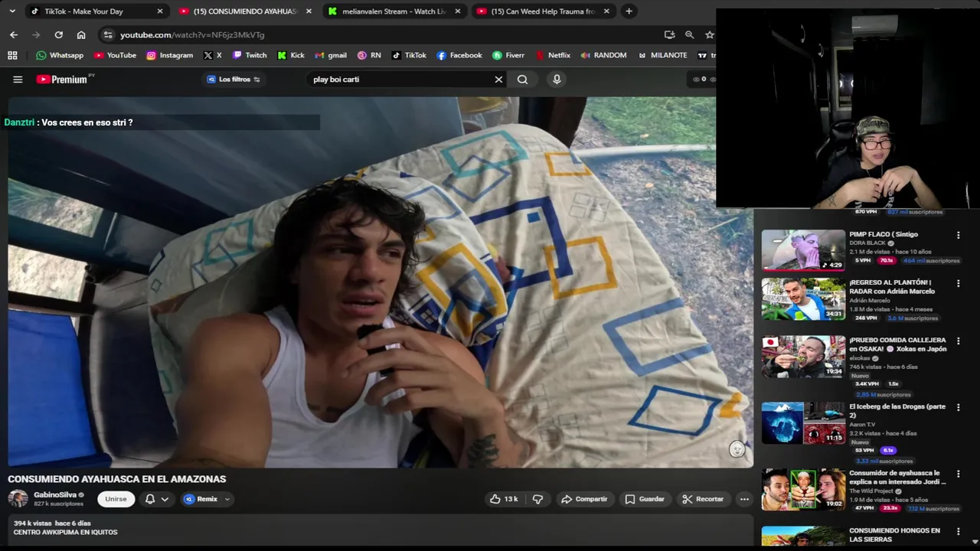Open the Twitch bookmark
This screenshot has width=980, height=551.
250,55
